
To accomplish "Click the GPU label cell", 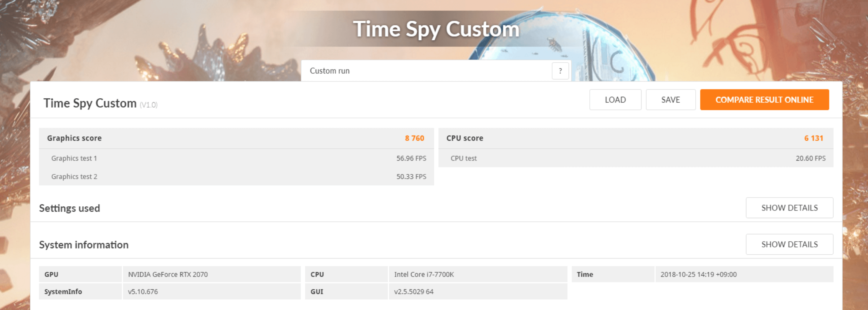I will click(x=80, y=274).
